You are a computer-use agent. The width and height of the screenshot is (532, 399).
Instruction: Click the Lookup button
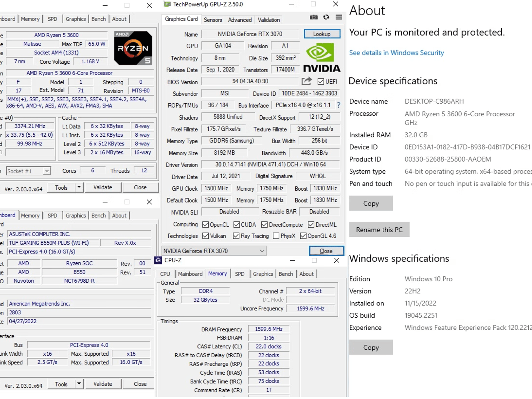coord(322,34)
